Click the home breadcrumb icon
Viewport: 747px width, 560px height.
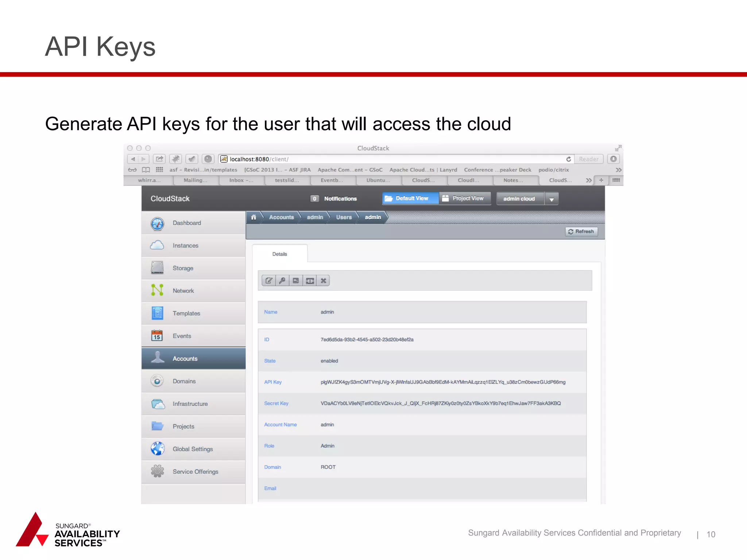pos(253,217)
